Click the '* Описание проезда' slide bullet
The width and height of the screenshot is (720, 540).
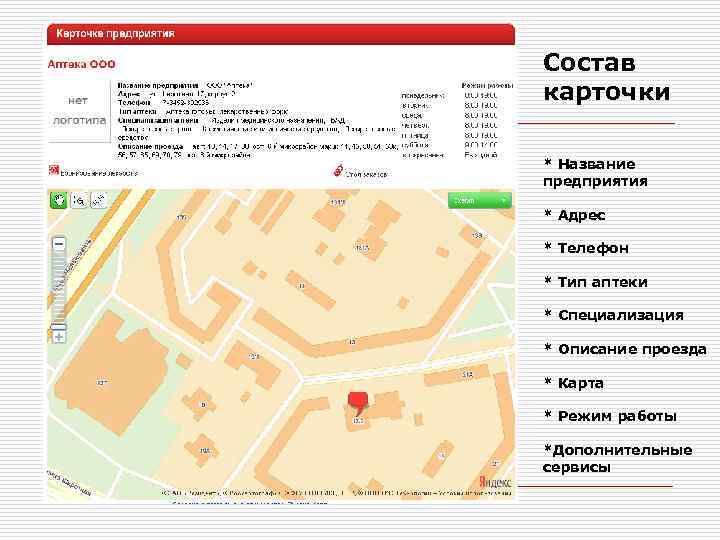point(625,349)
